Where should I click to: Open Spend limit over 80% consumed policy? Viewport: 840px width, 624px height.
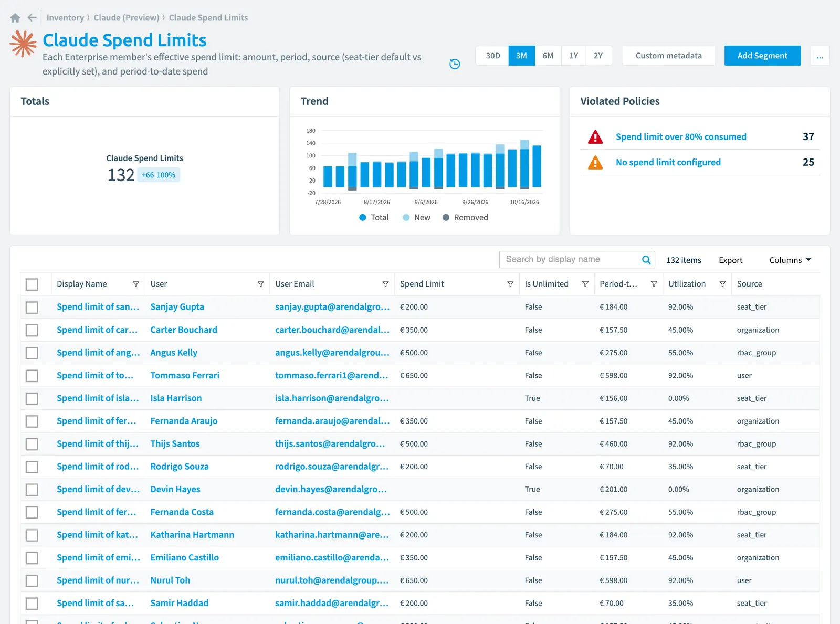[x=681, y=137]
